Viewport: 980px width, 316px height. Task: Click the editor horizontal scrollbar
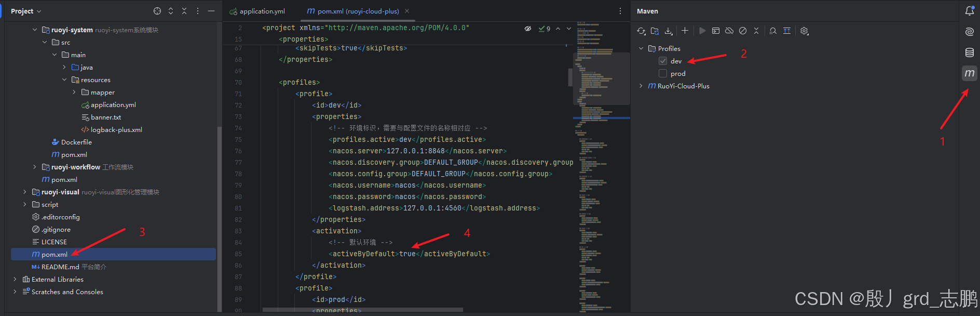[363, 310]
